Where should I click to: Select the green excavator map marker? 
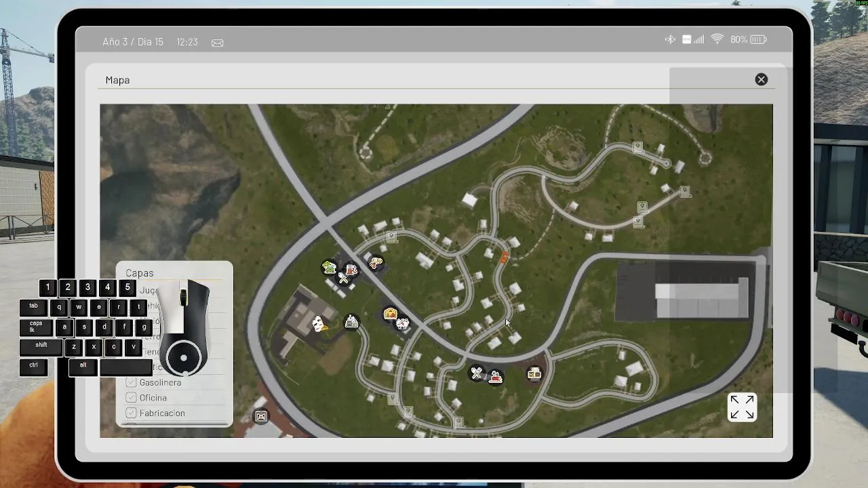(x=330, y=267)
